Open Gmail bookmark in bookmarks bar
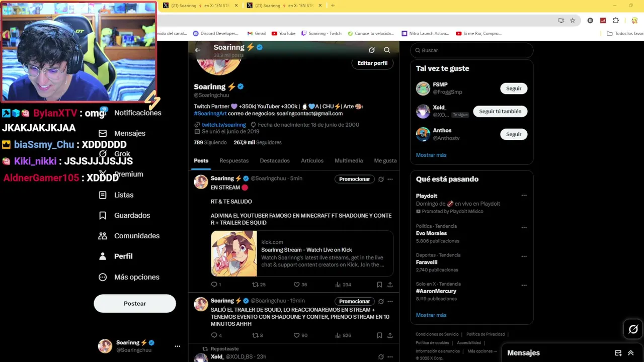This screenshot has width=644, height=362. tap(256, 34)
